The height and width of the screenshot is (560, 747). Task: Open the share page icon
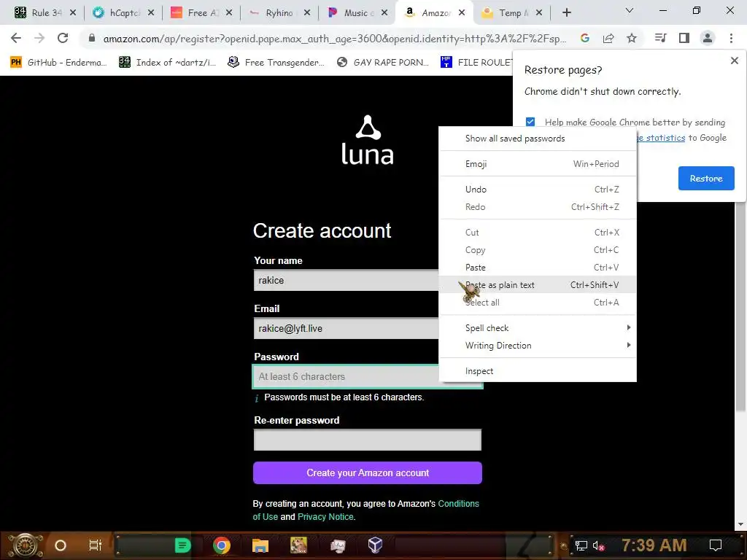[x=608, y=38]
